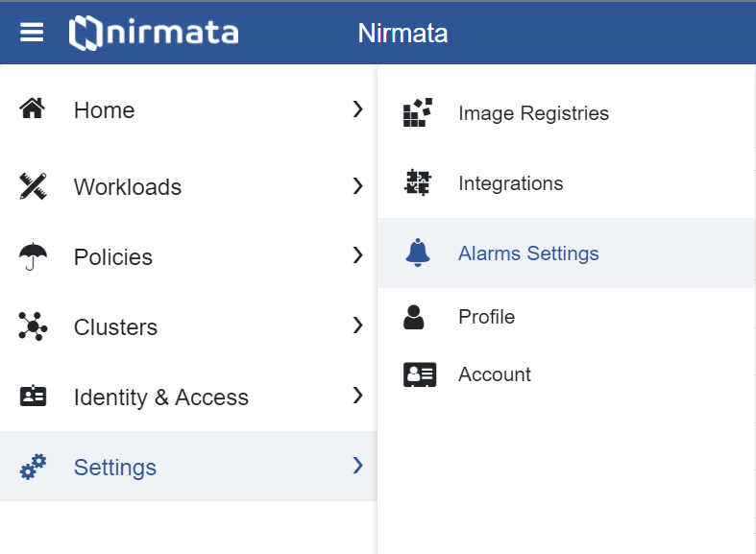Open Image Registries settings

[567, 113]
